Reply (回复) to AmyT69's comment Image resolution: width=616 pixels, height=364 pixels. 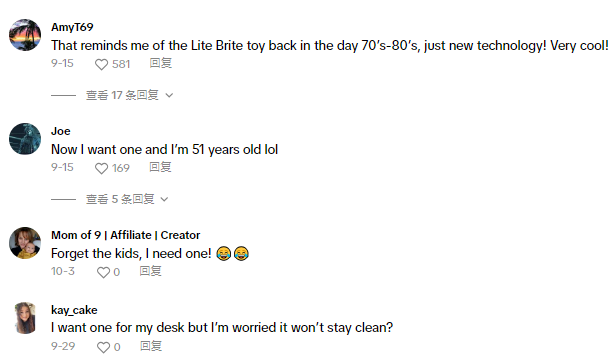(x=161, y=63)
